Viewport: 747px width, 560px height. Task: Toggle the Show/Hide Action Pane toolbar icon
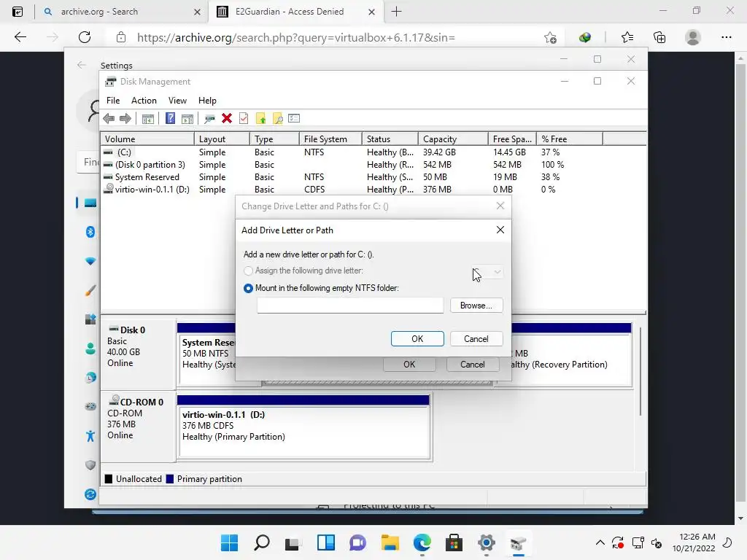187,119
